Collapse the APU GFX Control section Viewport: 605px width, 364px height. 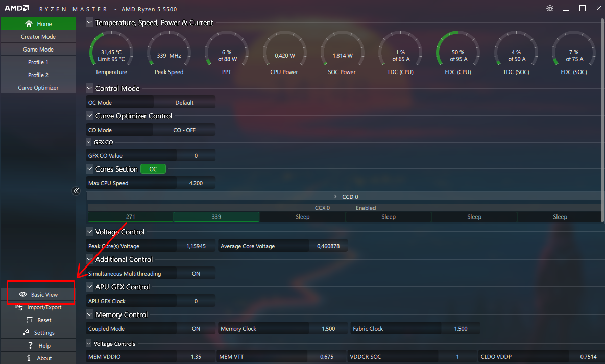89,286
